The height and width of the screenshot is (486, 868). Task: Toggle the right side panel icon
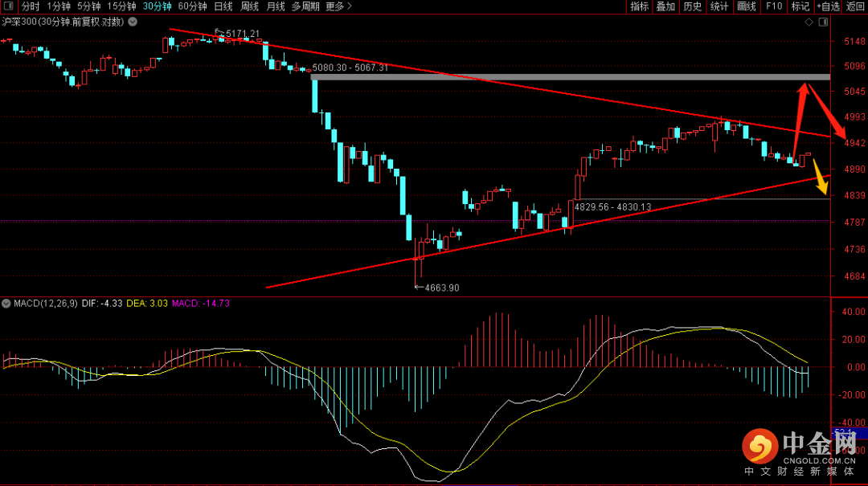click(x=823, y=22)
